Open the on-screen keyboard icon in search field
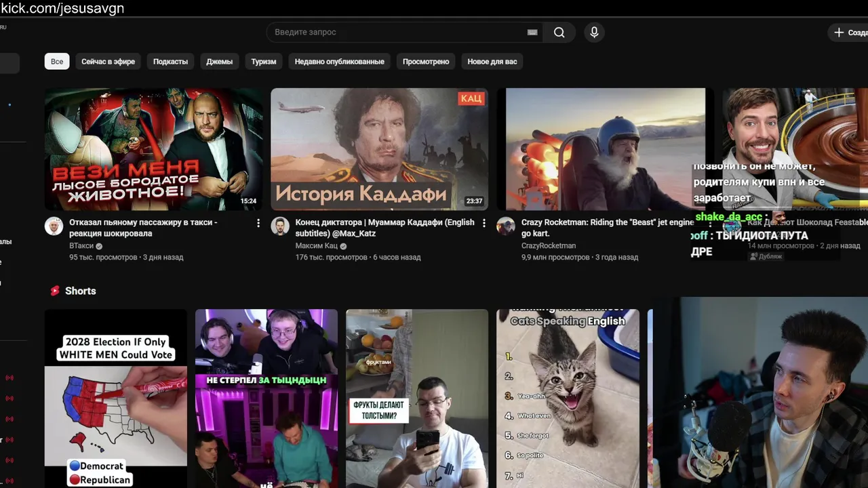The image size is (868, 488). point(532,33)
